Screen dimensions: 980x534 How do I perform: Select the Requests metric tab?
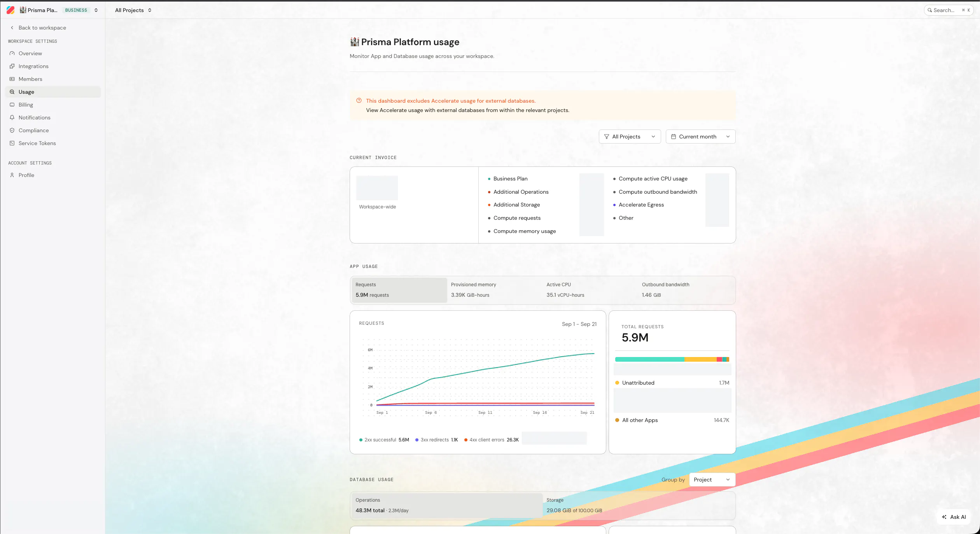pos(399,290)
